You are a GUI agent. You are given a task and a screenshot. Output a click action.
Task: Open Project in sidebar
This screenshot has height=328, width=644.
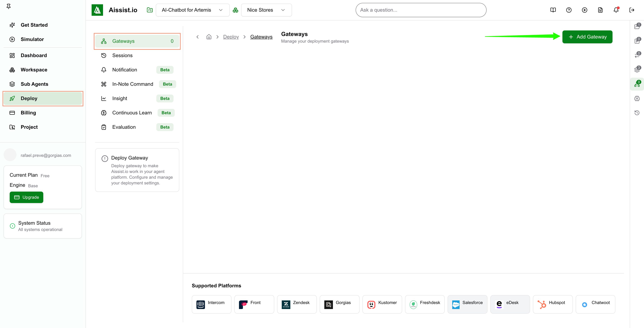point(43,127)
